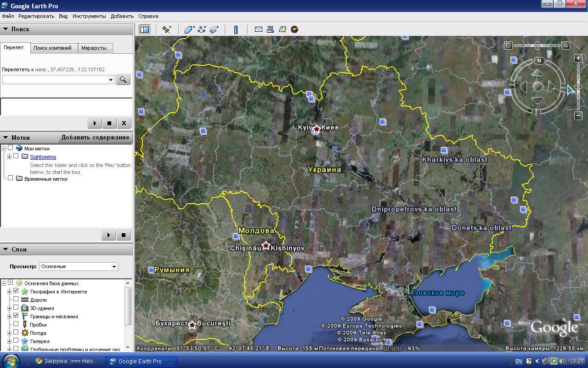
Task: Click the Email envelope icon
Action: pos(259,29)
